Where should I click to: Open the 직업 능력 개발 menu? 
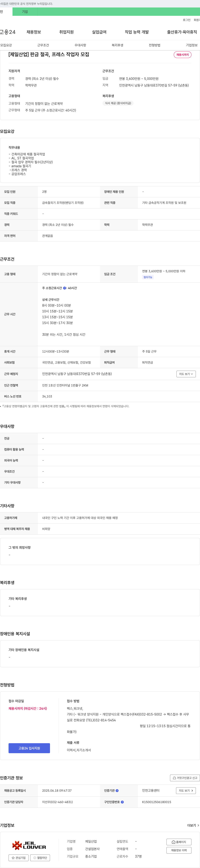point(137,32)
